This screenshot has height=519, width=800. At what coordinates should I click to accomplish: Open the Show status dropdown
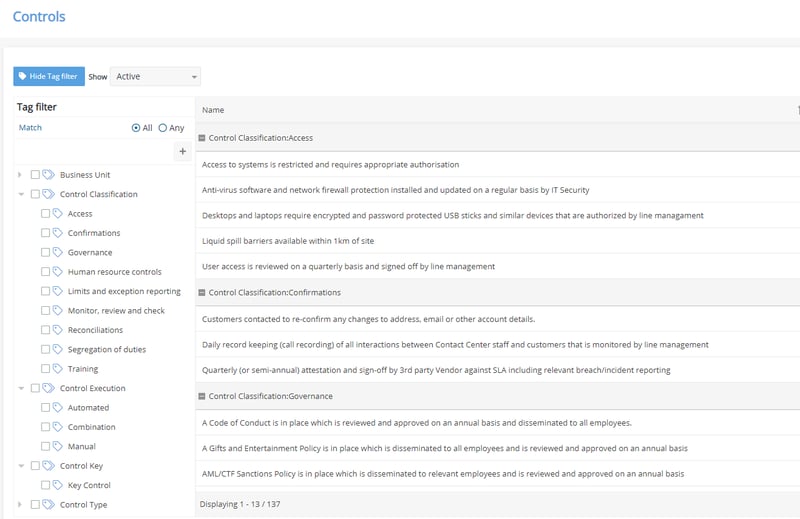coord(156,76)
